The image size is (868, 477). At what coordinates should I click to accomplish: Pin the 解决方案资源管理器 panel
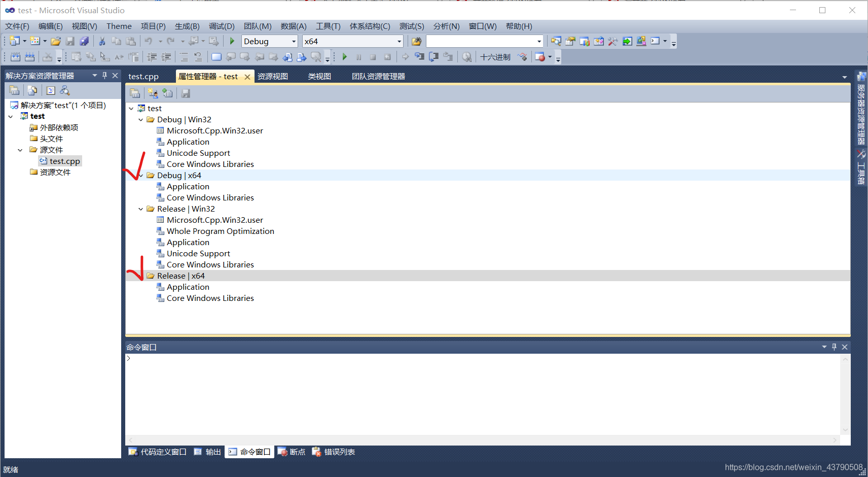pos(105,75)
